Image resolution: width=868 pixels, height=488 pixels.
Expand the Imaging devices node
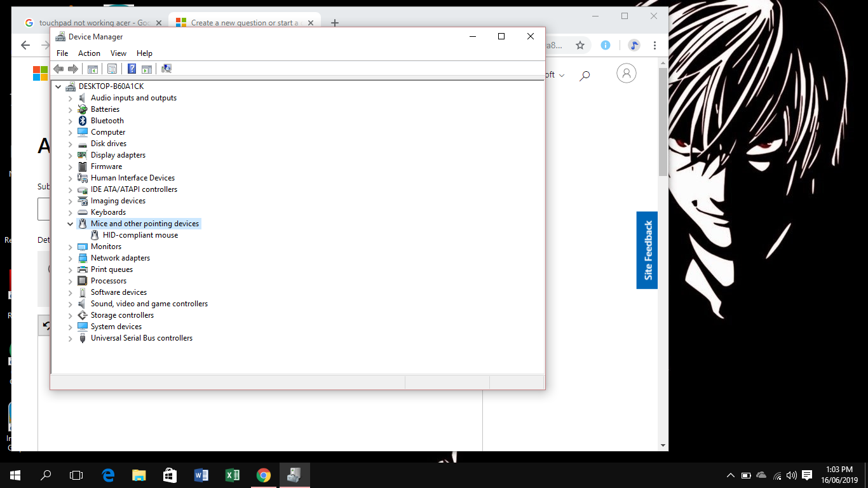pos(71,201)
